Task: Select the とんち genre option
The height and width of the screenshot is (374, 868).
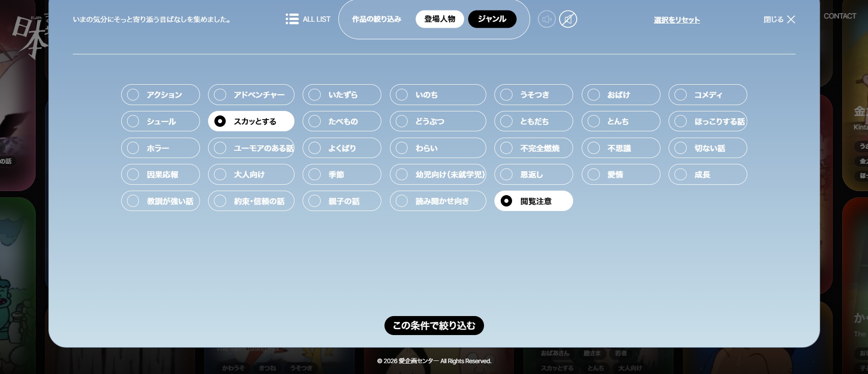Action: [x=621, y=121]
